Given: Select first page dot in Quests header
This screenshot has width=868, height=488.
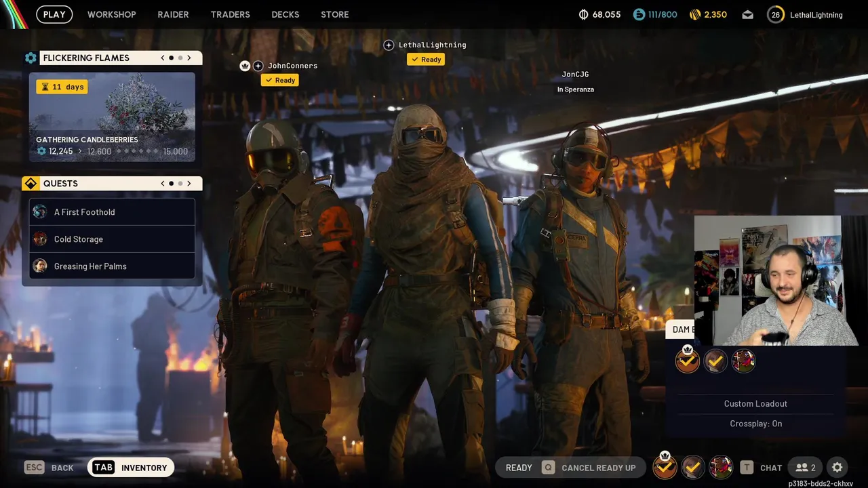Looking at the screenshot, I should pyautogui.click(x=172, y=184).
